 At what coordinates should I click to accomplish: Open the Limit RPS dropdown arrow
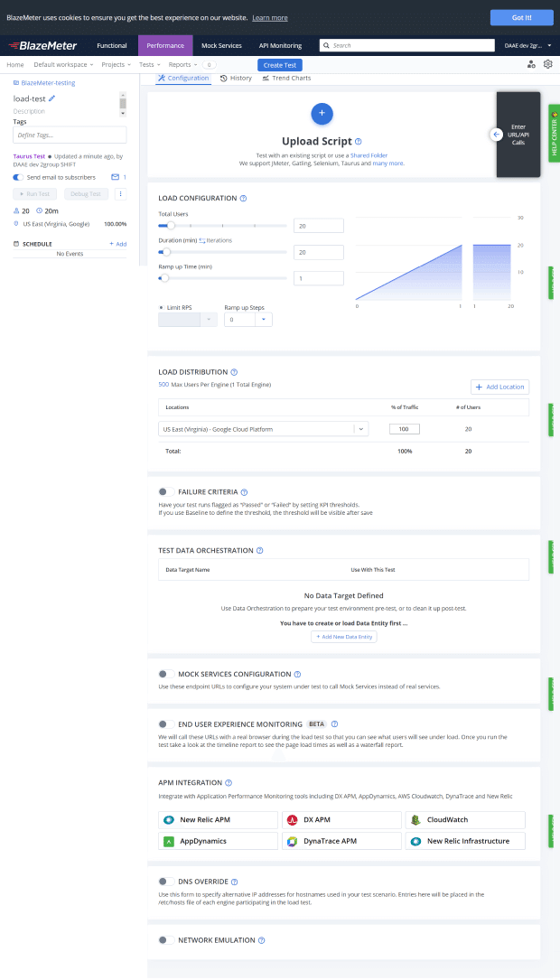(x=209, y=320)
